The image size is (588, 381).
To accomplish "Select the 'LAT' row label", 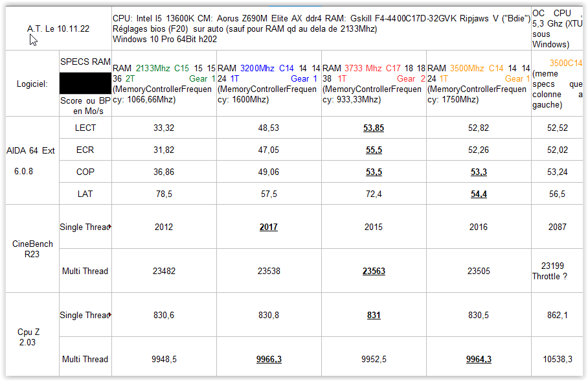I will (85, 194).
